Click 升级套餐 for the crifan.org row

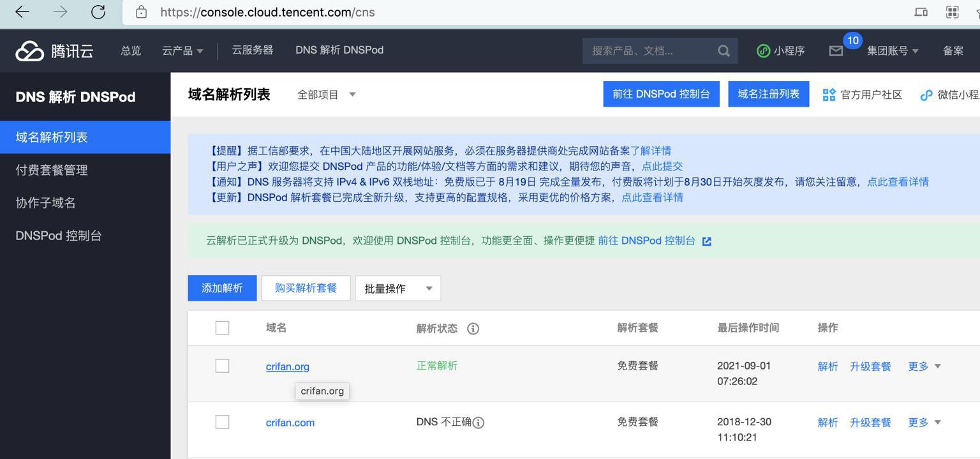[x=870, y=366]
